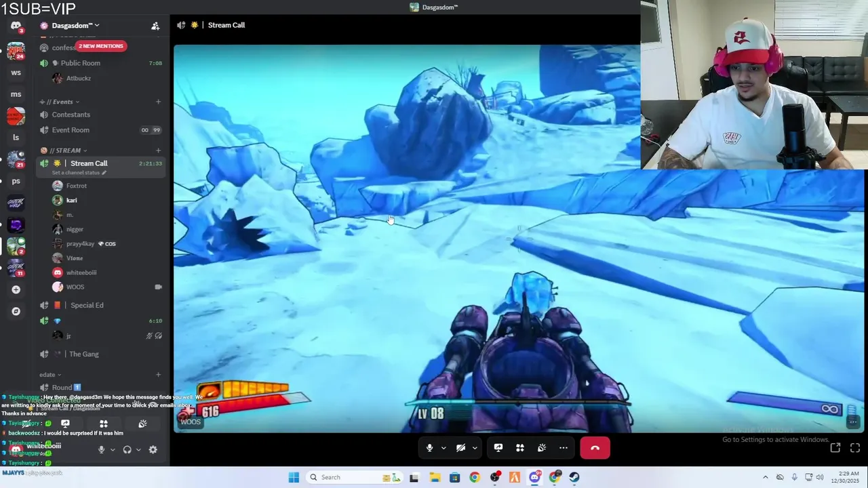Open output device dropdown in user panel
868x488 pixels.
(x=138, y=449)
